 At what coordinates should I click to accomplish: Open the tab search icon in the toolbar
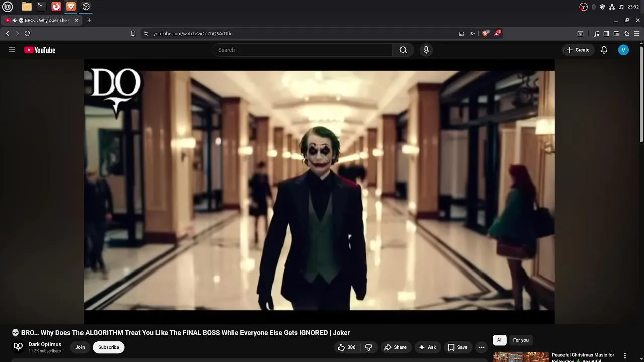[x=580, y=34]
